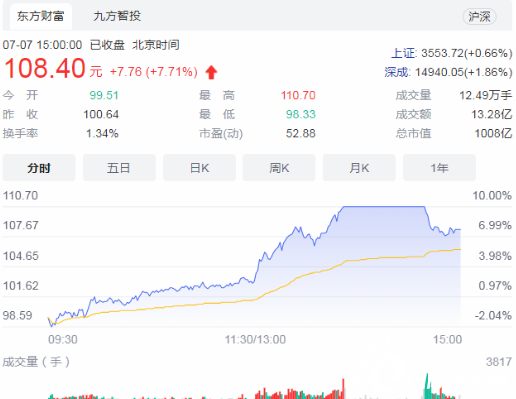
Task: Show the 周K chart
Action: click(279, 168)
